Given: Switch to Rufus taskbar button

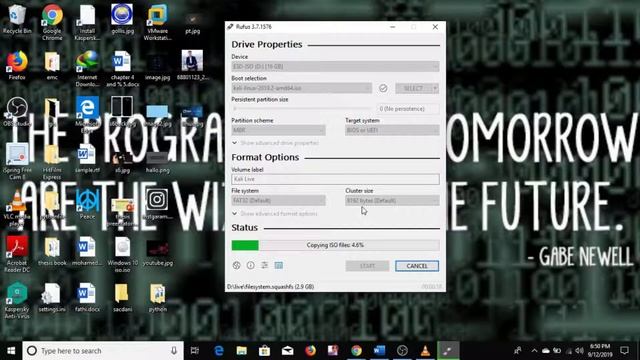Looking at the screenshot, I should coord(448,351).
